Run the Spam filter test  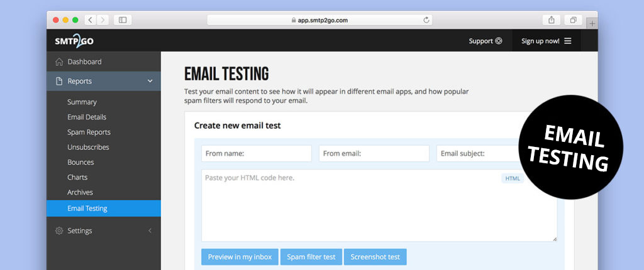tap(311, 257)
